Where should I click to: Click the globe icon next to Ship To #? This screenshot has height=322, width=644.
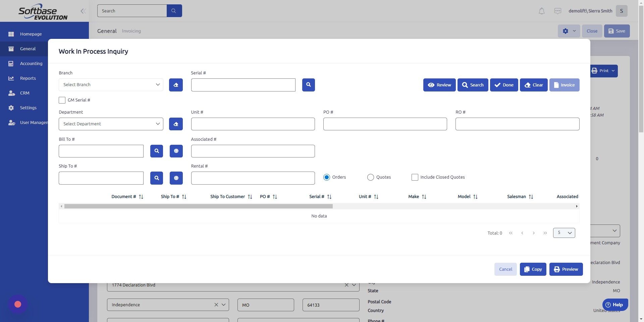176,178
